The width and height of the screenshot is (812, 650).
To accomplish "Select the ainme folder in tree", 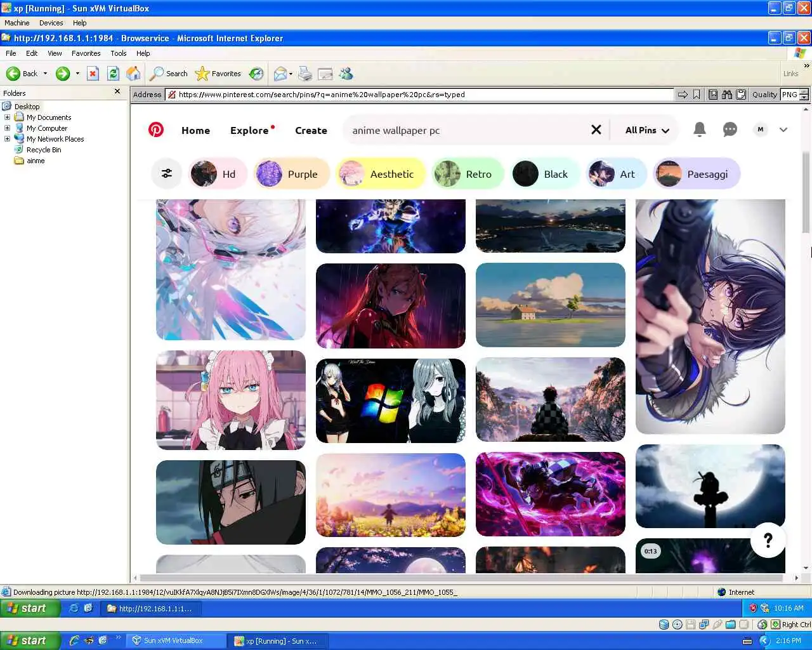I will 36,161.
